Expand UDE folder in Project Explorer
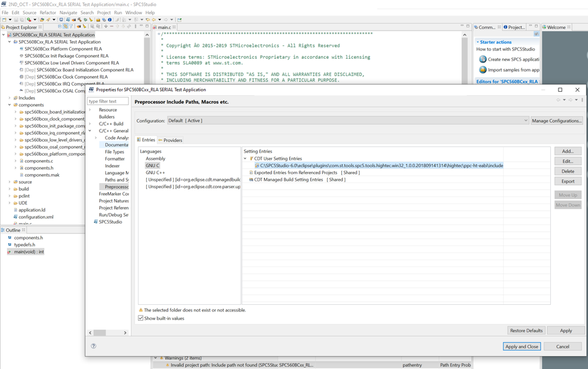 point(9,202)
